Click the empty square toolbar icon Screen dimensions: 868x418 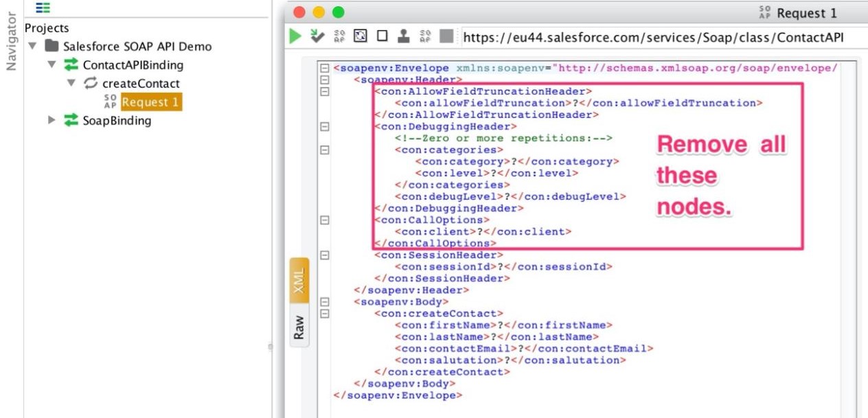point(382,36)
